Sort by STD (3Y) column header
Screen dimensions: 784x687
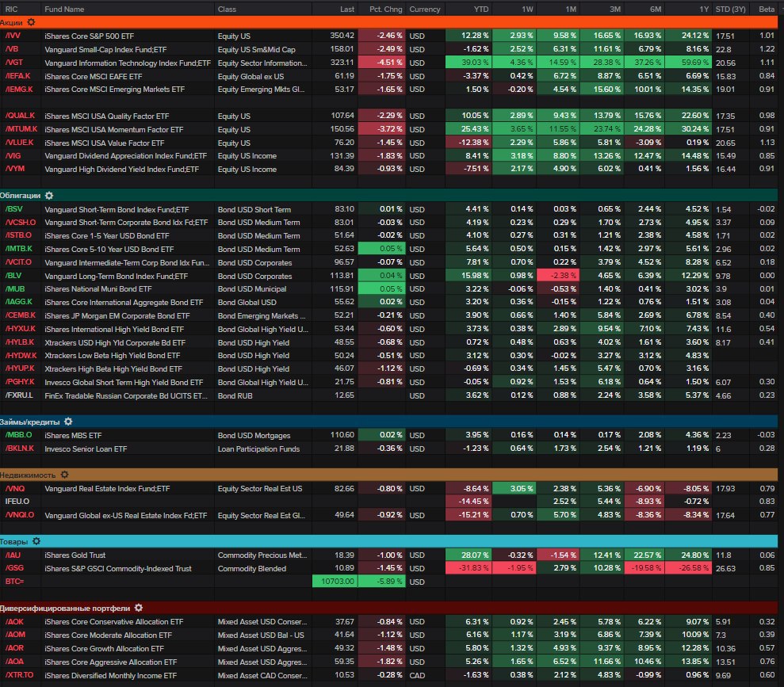click(731, 9)
